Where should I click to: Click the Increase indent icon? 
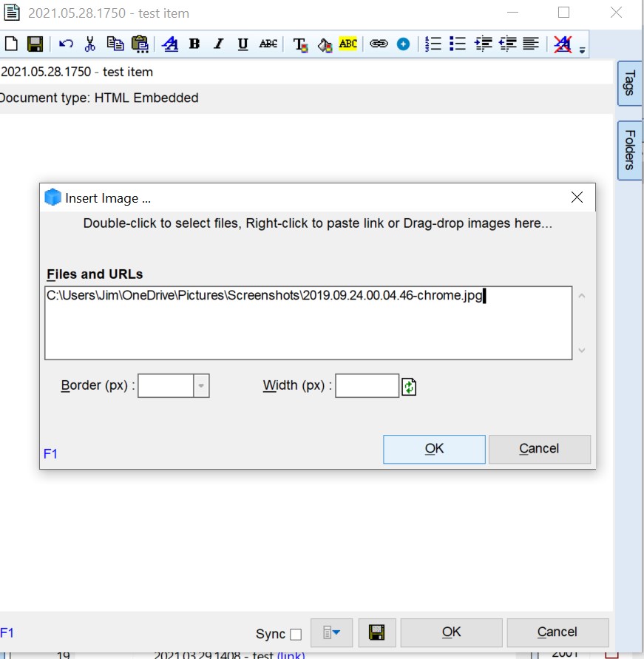(x=483, y=44)
